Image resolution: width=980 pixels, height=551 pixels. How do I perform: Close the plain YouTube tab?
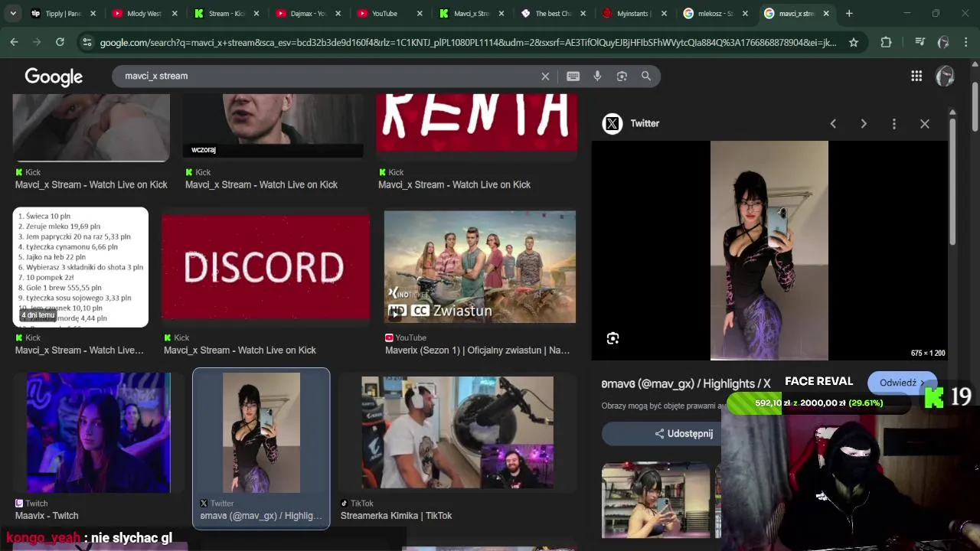click(x=420, y=13)
